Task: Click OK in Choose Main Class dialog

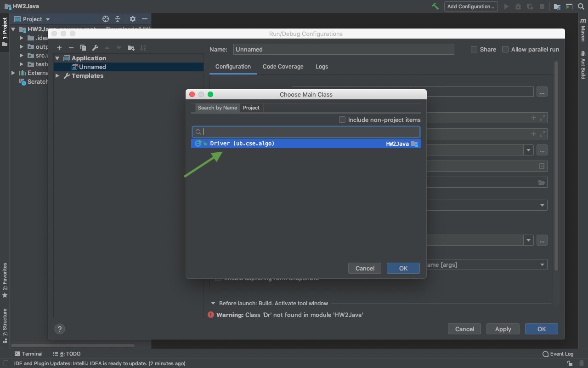Action: pyautogui.click(x=403, y=268)
